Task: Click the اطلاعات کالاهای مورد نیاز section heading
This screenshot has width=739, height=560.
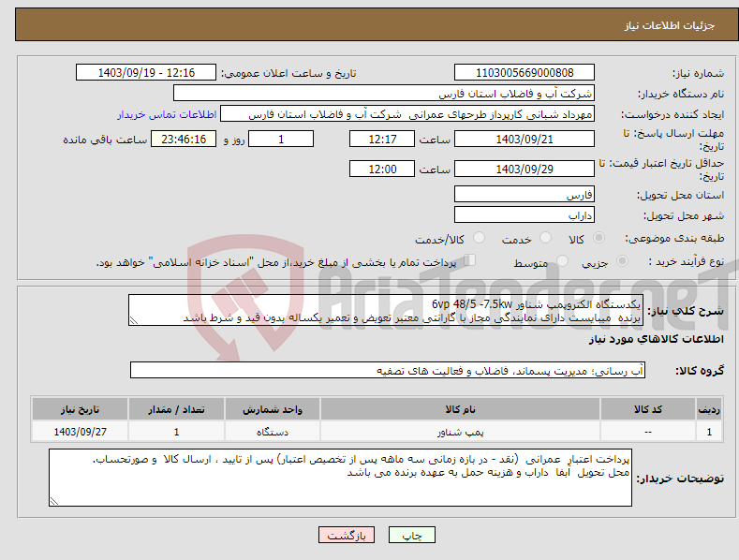Action: (656, 339)
